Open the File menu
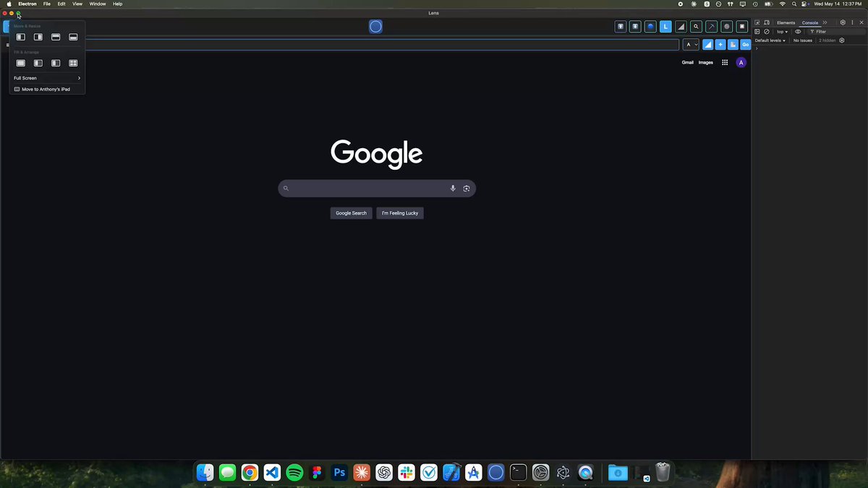This screenshot has height=488, width=868. [x=46, y=4]
